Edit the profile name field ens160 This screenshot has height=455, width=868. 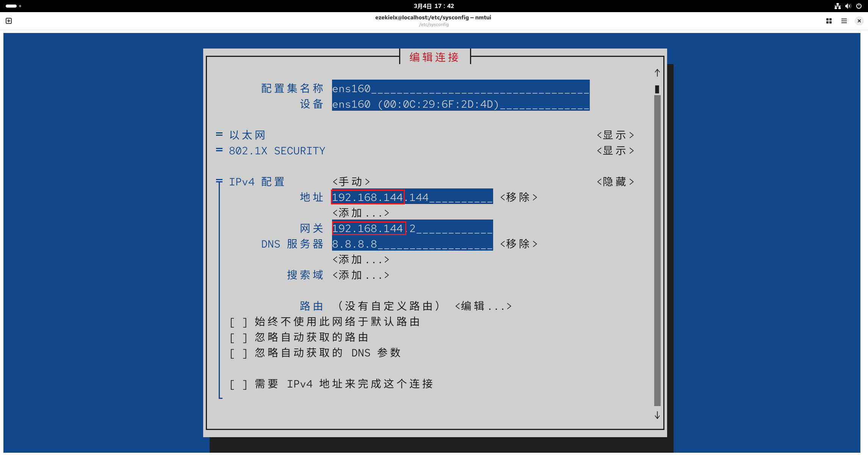click(x=461, y=88)
